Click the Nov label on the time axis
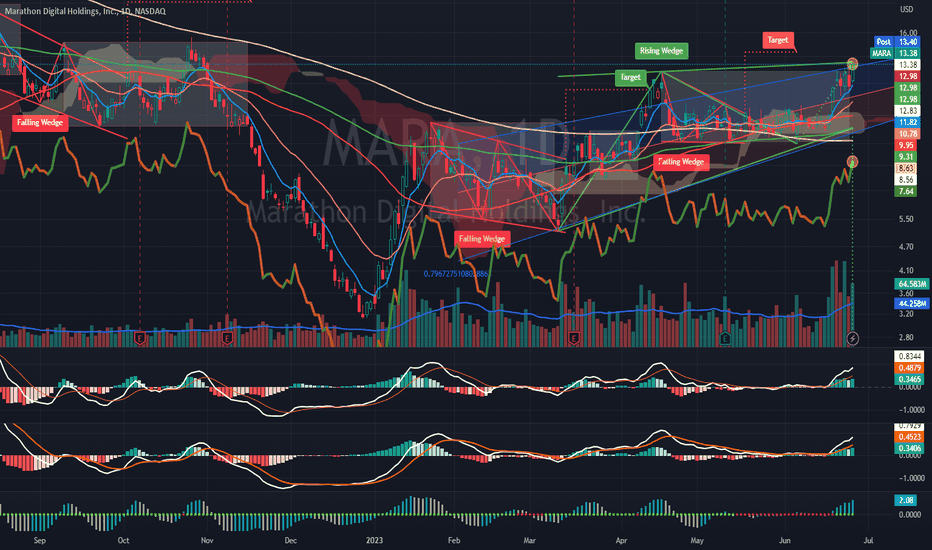Viewport: 932px width, 550px height. [207, 540]
